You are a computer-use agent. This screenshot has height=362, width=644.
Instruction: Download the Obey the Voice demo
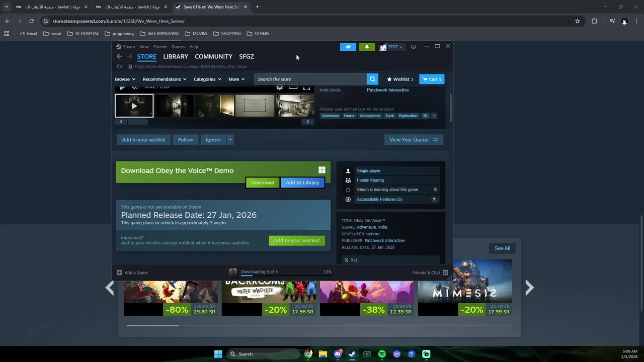pos(263,183)
